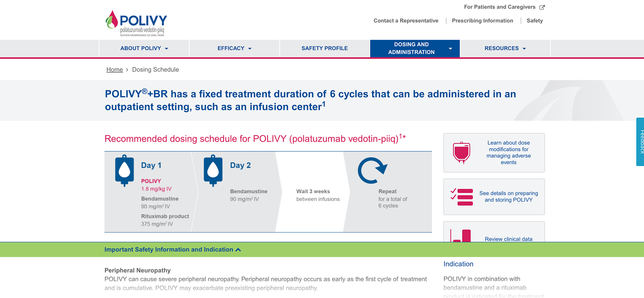The width and height of the screenshot is (644, 298).
Task: Click the POLIVY logo
Action: [x=136, y=23]
